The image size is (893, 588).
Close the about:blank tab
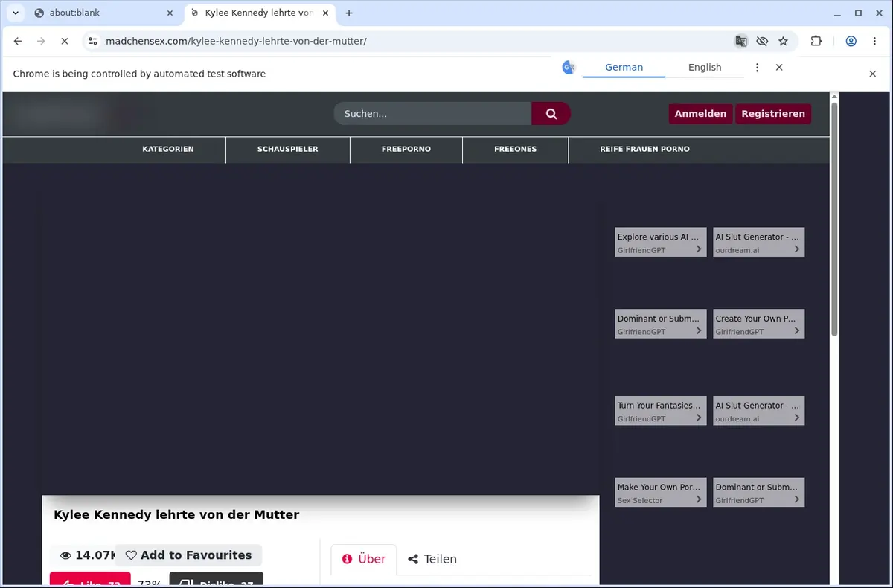170,13
